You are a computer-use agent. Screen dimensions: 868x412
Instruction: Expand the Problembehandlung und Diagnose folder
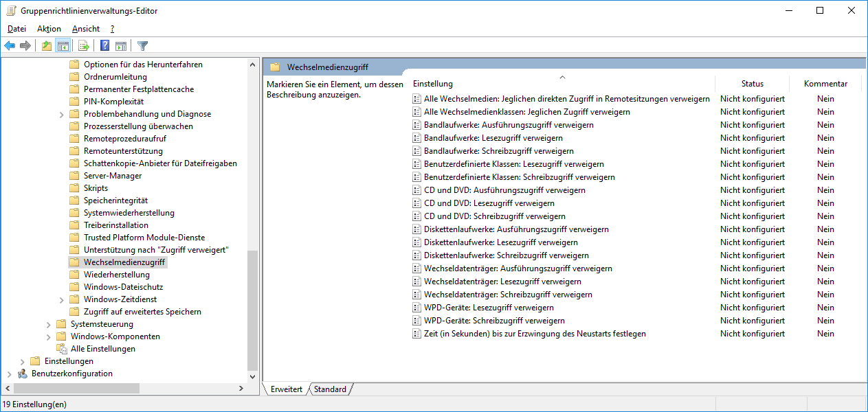[62, 114]
